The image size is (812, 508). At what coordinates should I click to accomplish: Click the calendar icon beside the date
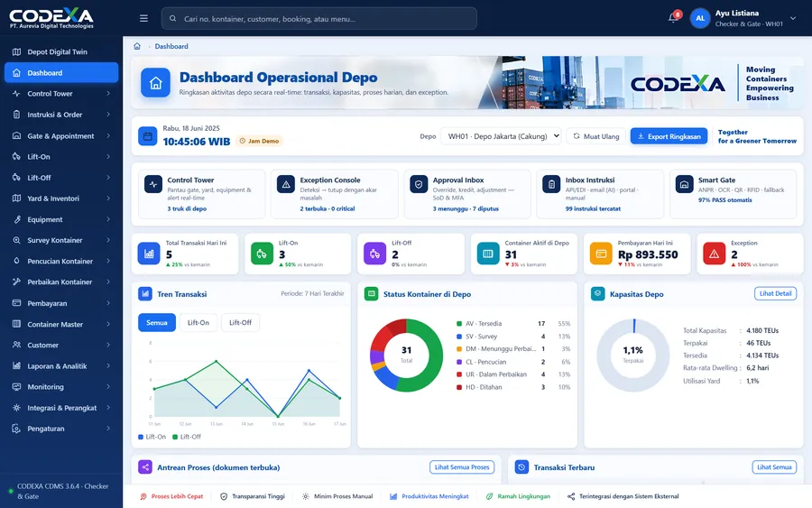(148, 136)
